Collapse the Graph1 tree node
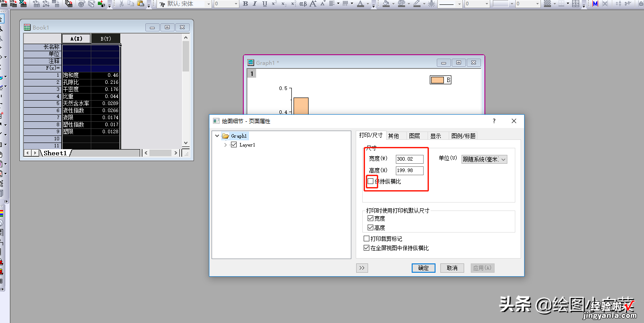 point(217,136)
